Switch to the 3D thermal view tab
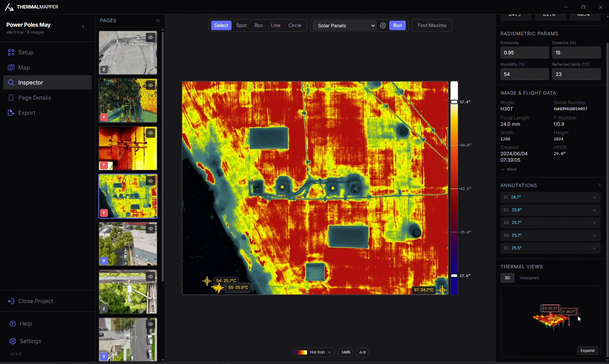 point(507,278)
